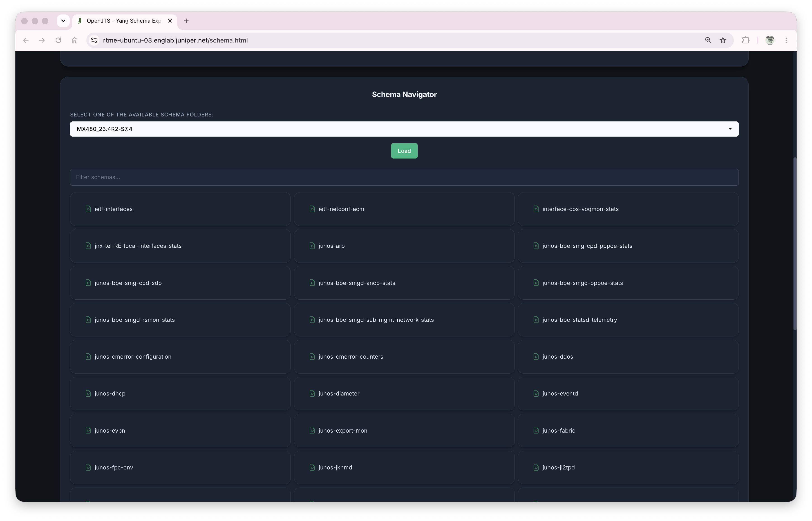Open the junos-bbe-smg-cpd-pppoe-stats schema
Viewport: 812px width, 521px height.
628,246
